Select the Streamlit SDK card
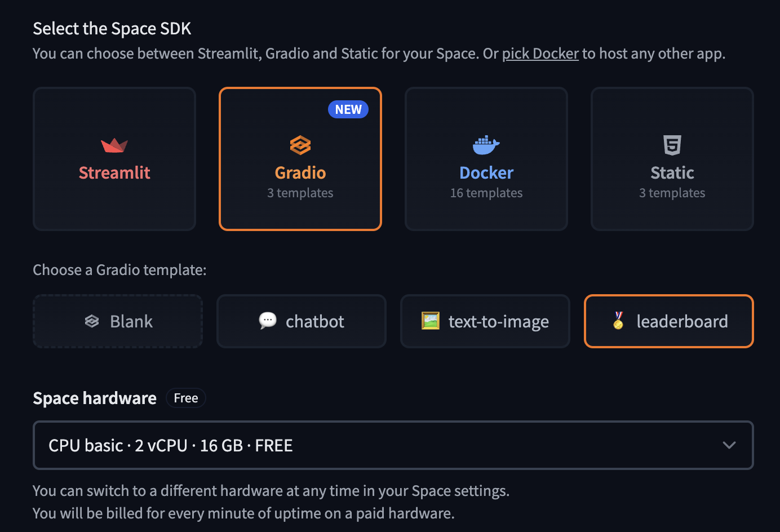 [x=114, y=159]
